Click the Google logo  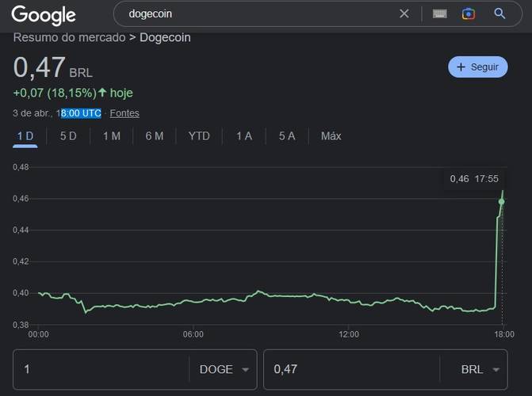point(44,15)
